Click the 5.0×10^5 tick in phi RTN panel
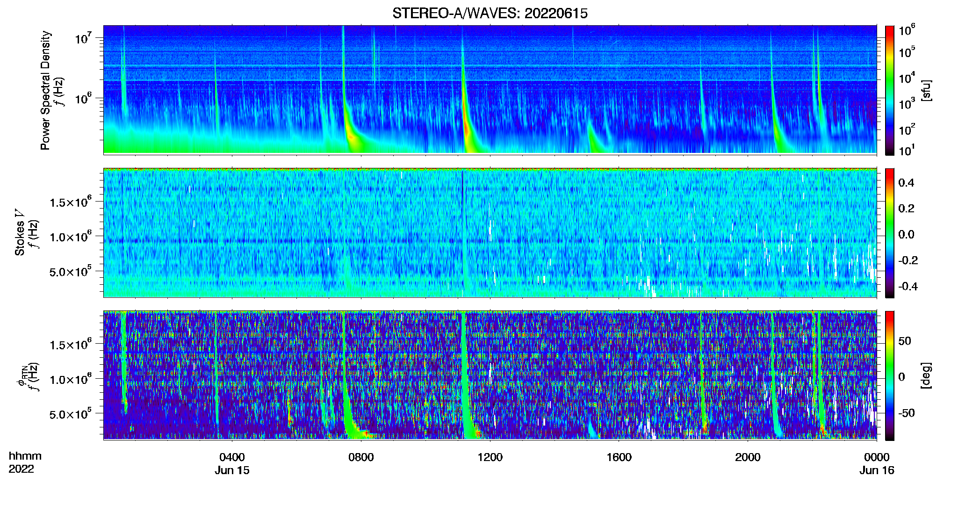 pos(71,414)
